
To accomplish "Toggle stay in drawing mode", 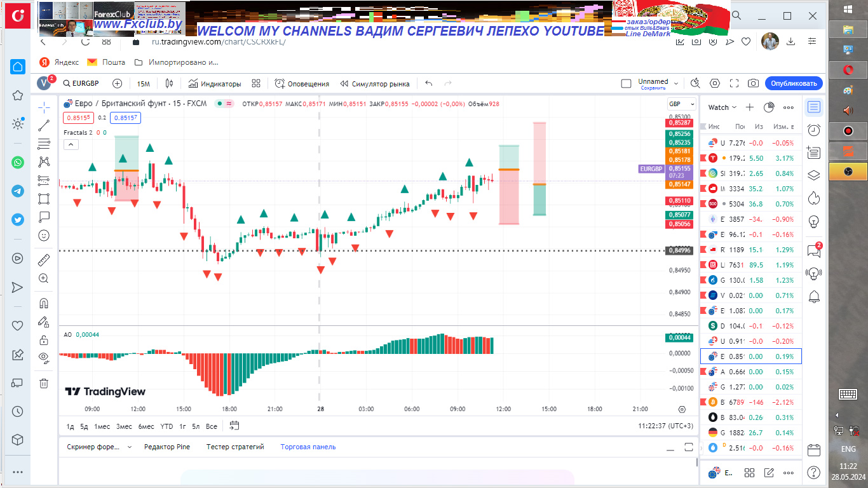I will 44,322.
